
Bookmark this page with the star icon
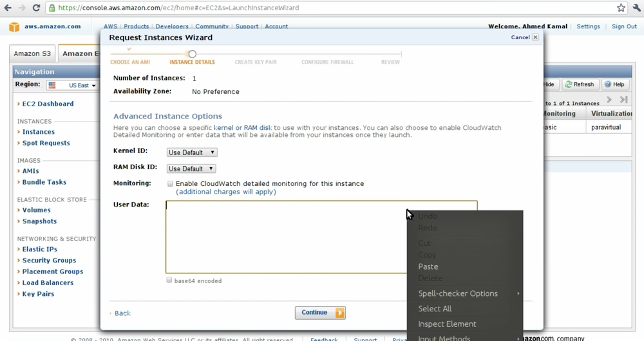[621, 8]
